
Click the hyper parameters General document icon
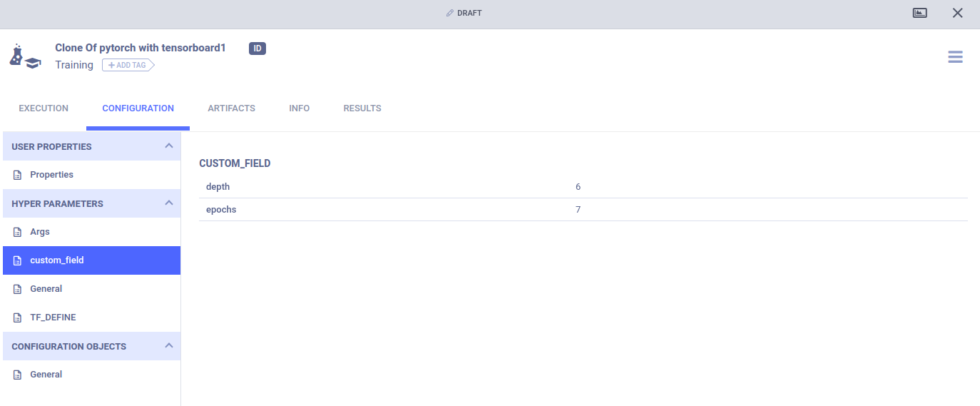[x=18, y=289]
